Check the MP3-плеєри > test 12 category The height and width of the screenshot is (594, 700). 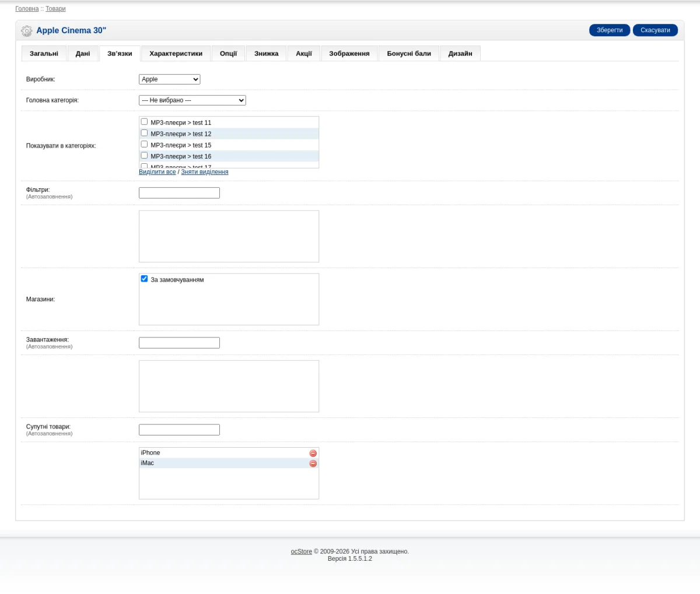[x=144, y=133]
